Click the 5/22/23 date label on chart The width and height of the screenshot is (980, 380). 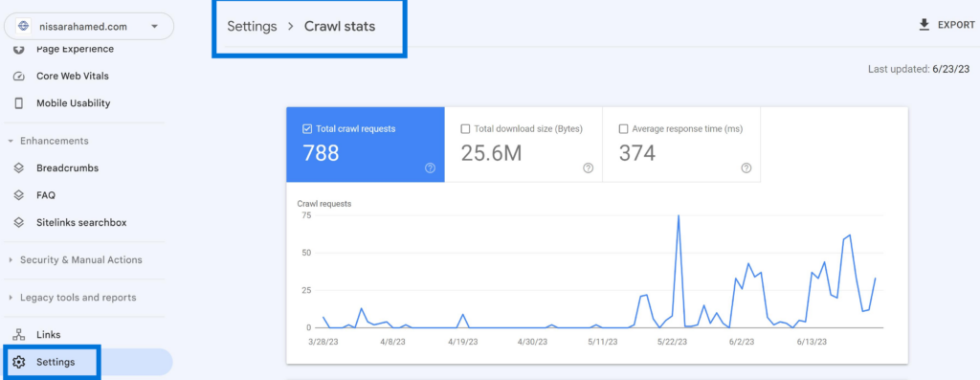pos(672,342)
